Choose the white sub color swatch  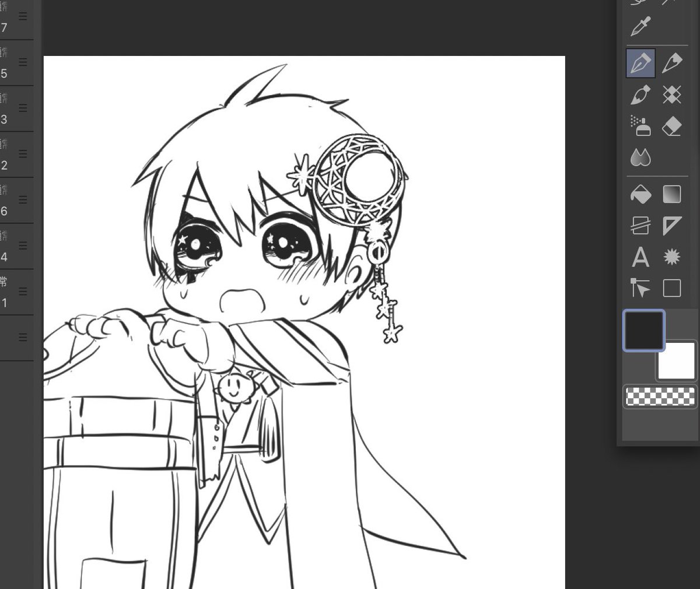point(678,360)
